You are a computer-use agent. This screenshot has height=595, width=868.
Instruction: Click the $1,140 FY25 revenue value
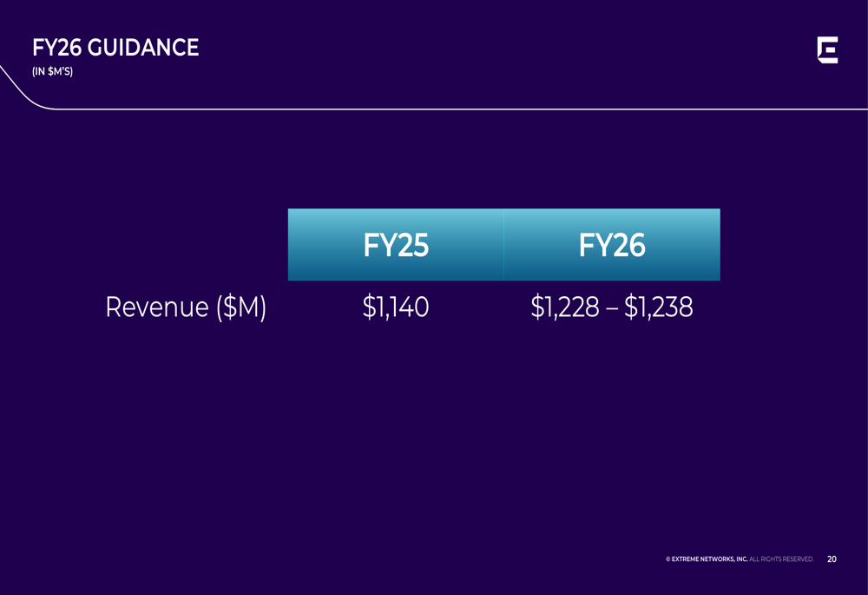click(x=396, y=307)
